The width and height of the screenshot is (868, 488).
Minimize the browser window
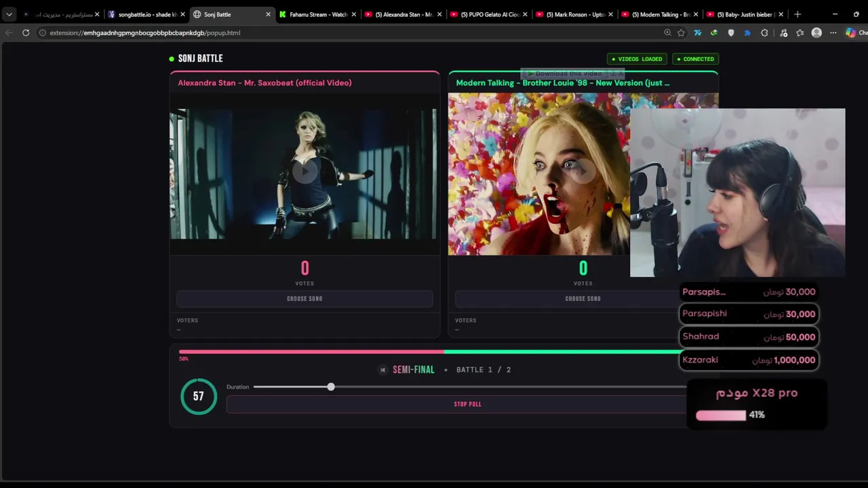835,14
